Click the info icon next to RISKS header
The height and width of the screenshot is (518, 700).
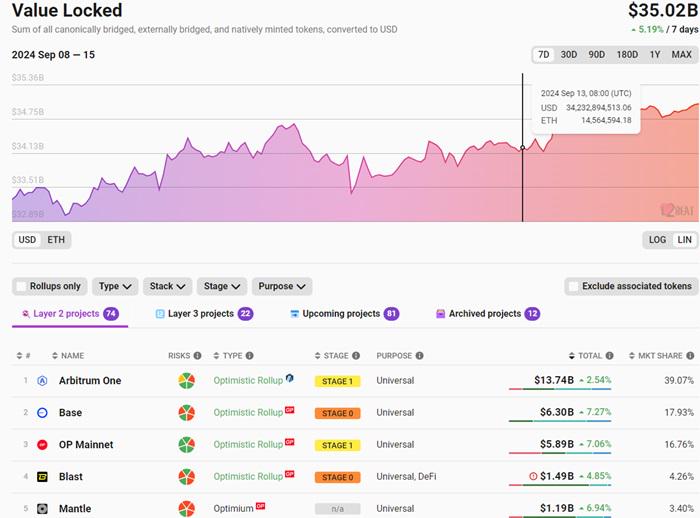click(197, 356)
